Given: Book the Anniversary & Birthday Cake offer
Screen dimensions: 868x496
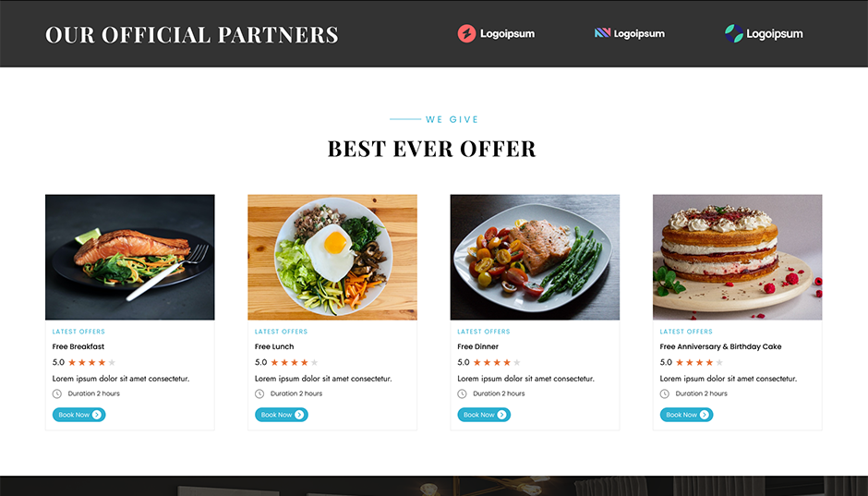Looking at the screenshot, I should (687, 415).
